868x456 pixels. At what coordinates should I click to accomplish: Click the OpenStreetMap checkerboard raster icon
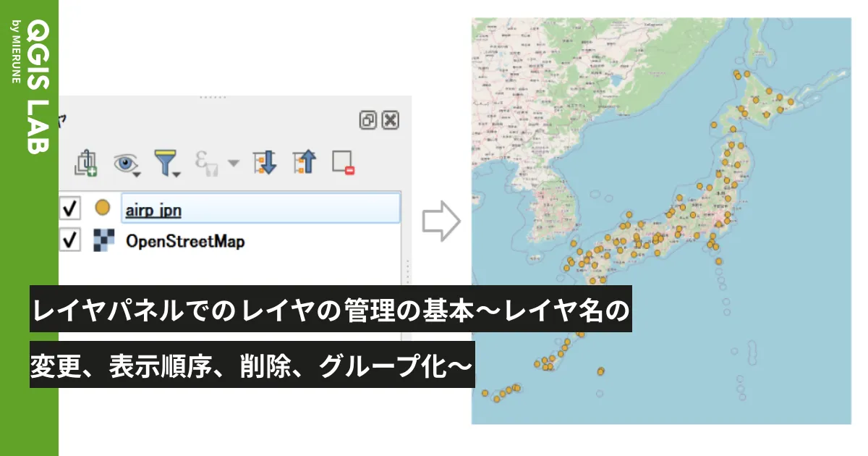(103, 239)
